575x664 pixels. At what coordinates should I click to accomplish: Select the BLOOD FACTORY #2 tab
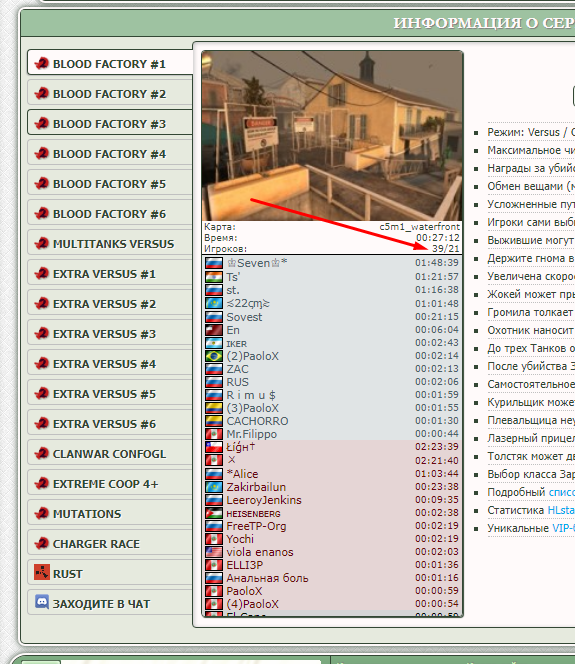pyautogui.click(x=111, y=93)
